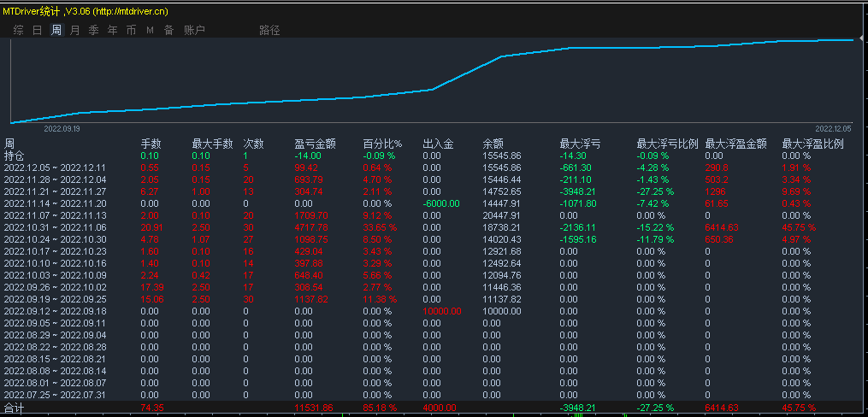Open the 备 notes tab
Image resolution: width=868 pixels, height=417 pixels.
(x=168, y=31)
